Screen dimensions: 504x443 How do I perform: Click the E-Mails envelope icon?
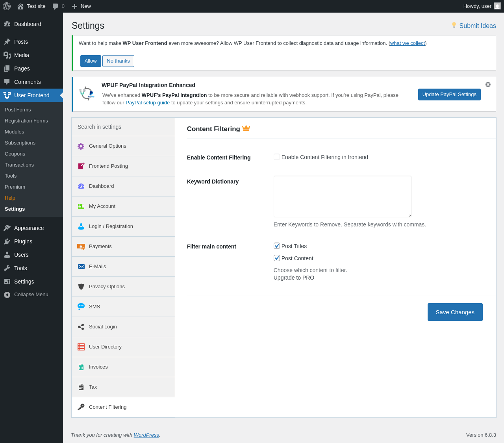[x=81, y=267]
